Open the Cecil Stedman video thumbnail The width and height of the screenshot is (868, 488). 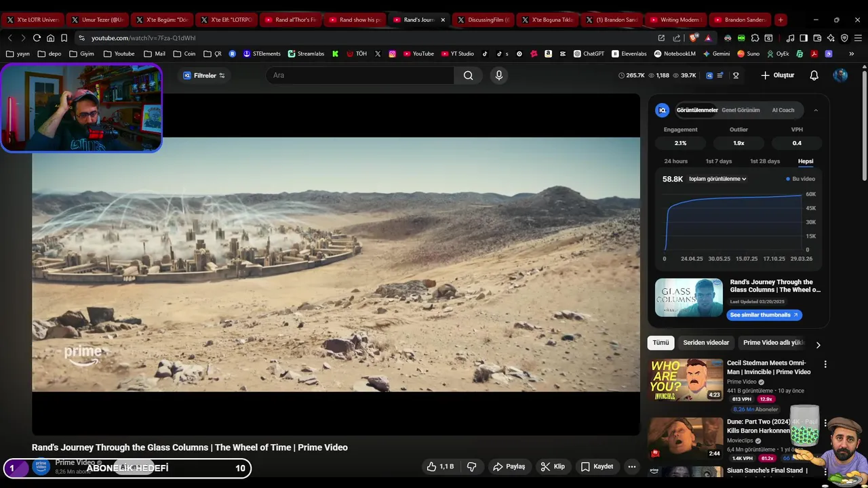[685, 380]
